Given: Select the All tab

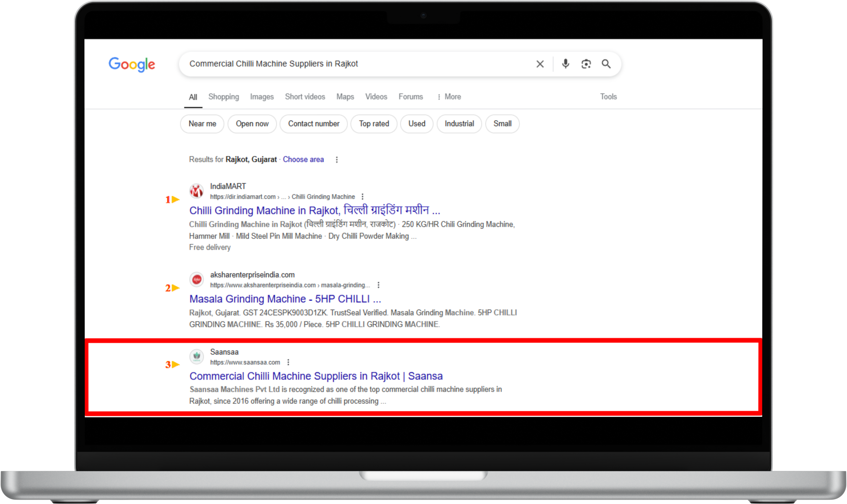Looking at the screenshot, I should pyautogui.click(x=193, y=97).
